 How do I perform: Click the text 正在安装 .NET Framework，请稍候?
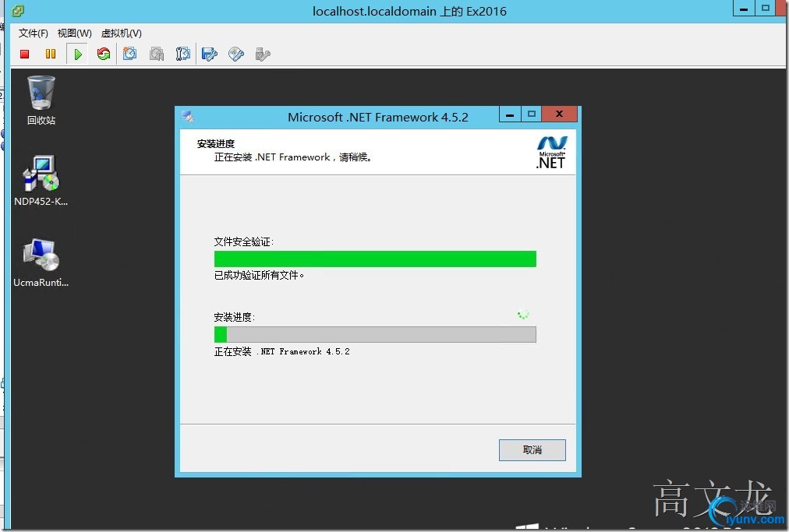coord(293,157)
